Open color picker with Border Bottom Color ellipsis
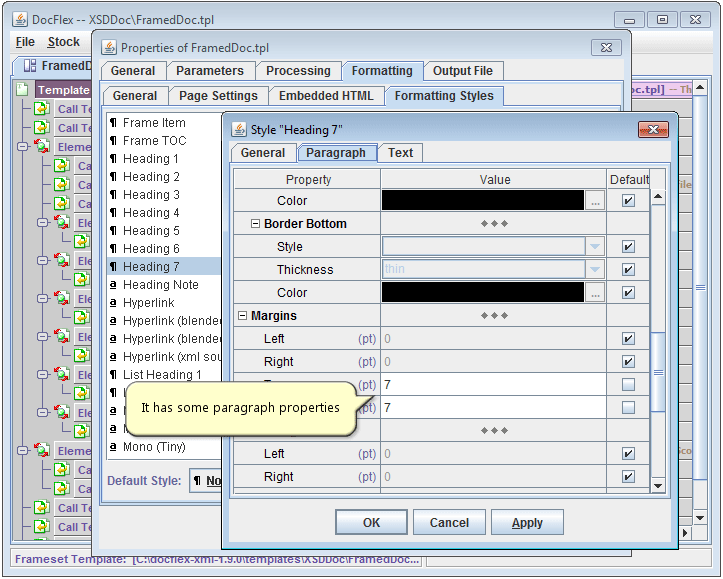Screen dimensions: 723x579 click(x=596, y=293)
